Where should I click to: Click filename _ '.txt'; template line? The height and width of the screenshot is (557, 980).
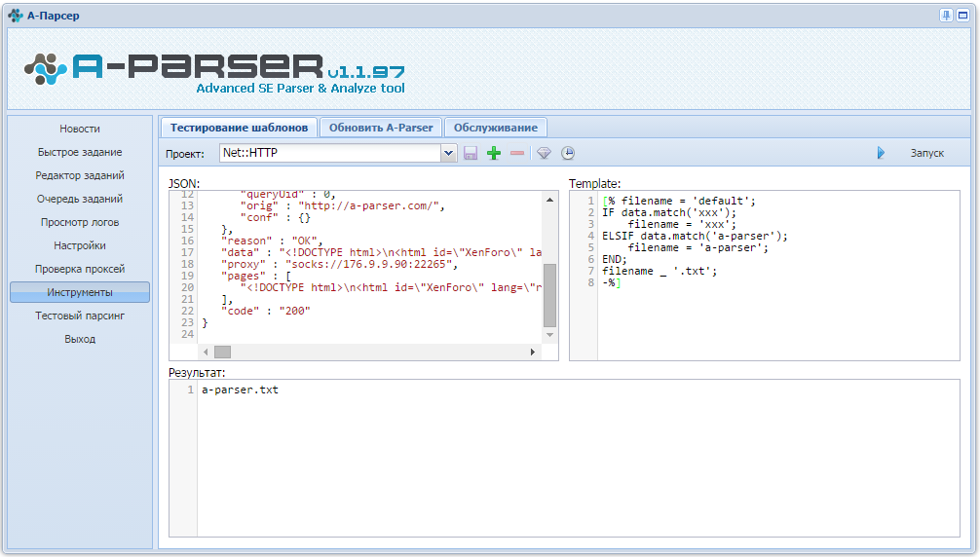point(660,271)
